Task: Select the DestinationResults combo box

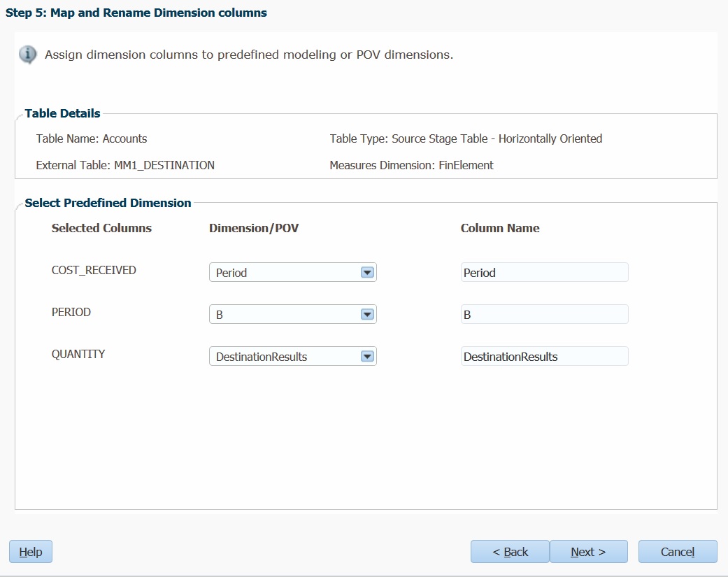Action: click(292, 357)
